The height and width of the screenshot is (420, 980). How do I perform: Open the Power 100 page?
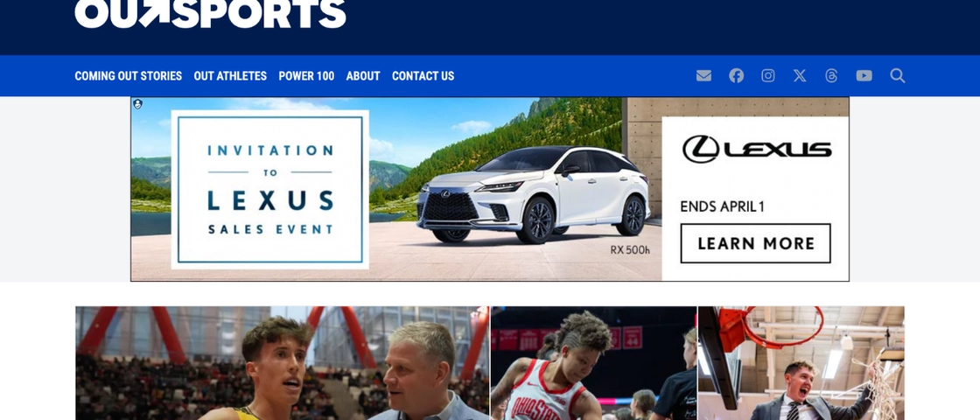tap(306, 75)
